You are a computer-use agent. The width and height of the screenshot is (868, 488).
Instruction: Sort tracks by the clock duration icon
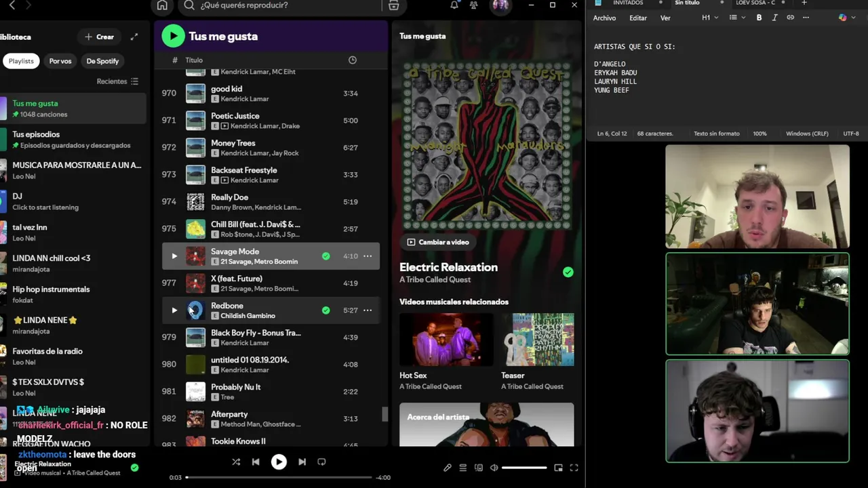[x=353, y=60]
